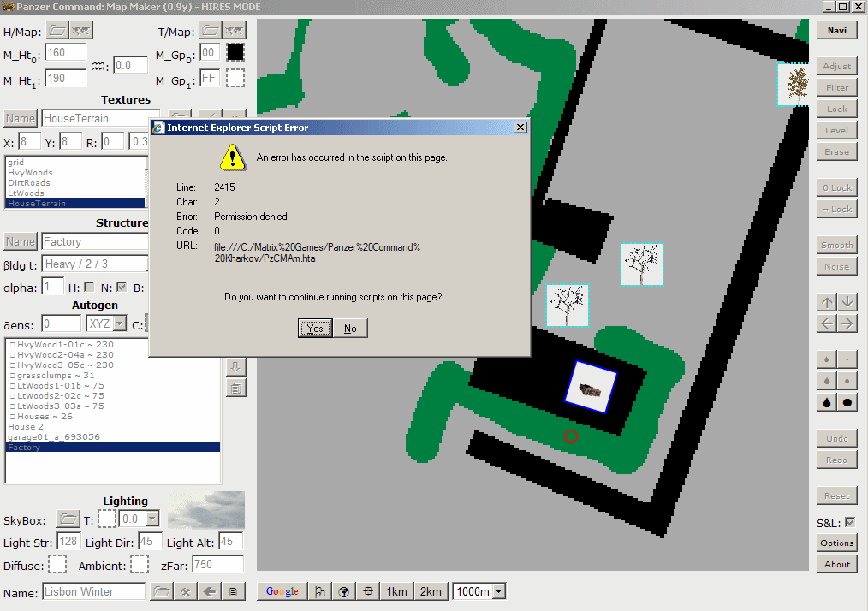868x611 pixels.
Task: Click the center crosshair icon in bottom toolbar
Action: pyautogui.click(x=368, y=591)
